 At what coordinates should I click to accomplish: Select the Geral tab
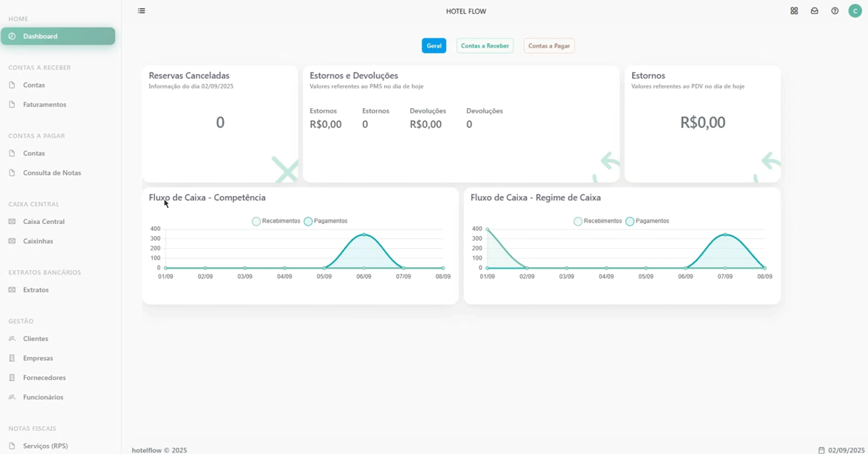[434, 46]
